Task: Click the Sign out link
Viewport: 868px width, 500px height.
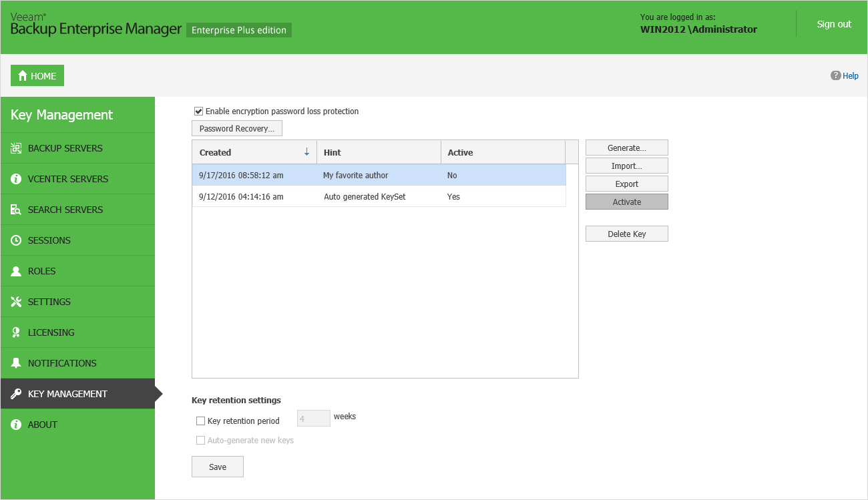Action: [x=834, y=24]
